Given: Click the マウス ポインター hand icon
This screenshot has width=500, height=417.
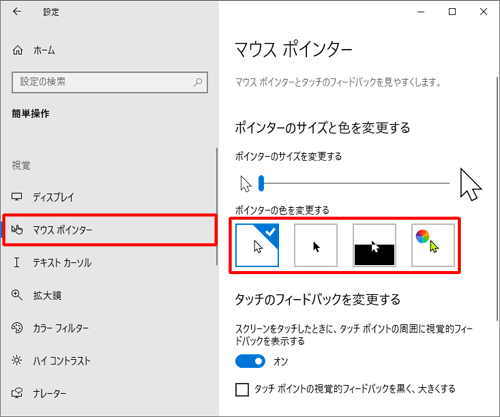Looking at the screenshot, I should (x=17, y=230).
